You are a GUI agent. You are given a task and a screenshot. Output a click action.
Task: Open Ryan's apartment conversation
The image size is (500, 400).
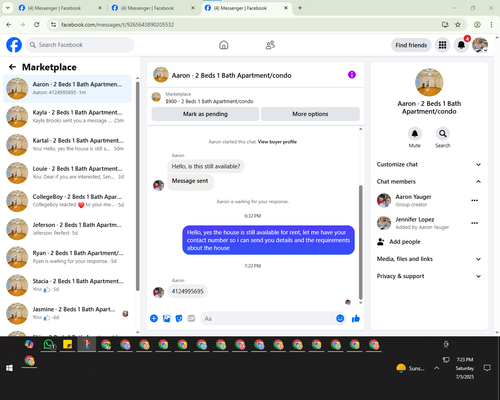click(67, 257)
